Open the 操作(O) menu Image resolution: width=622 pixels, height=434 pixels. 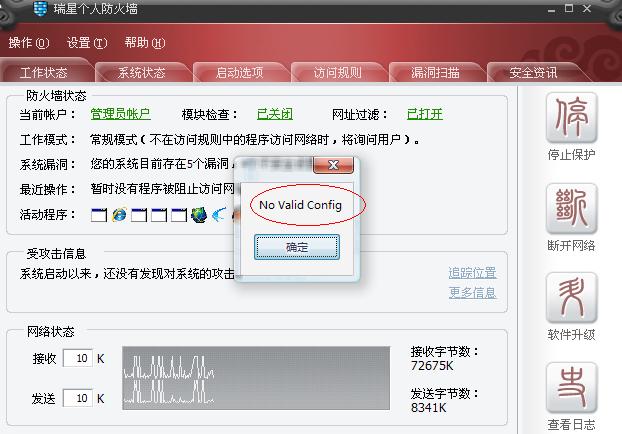tap(29, 42)
